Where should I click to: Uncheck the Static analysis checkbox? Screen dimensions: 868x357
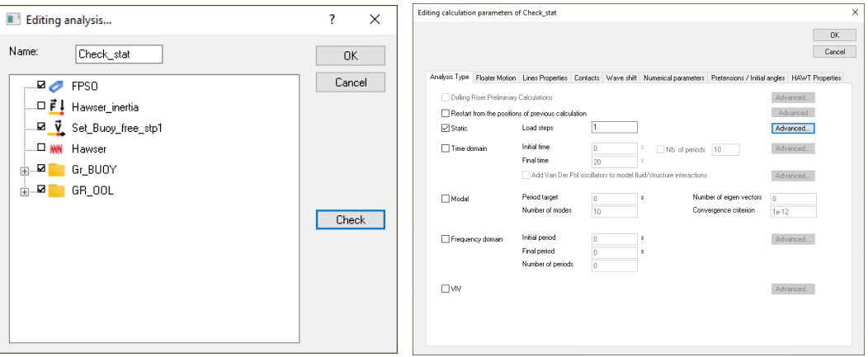pyautogui.click(x=446, y=129)
